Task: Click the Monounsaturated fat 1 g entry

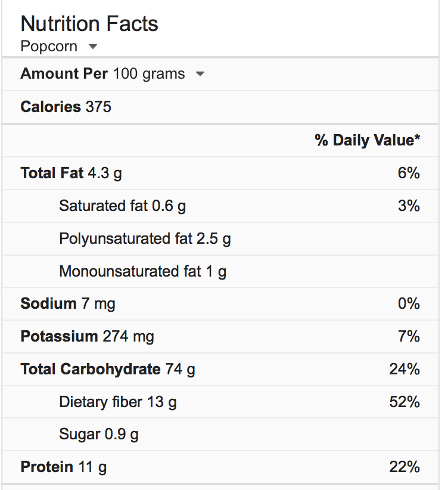Action: coord(142,272)
